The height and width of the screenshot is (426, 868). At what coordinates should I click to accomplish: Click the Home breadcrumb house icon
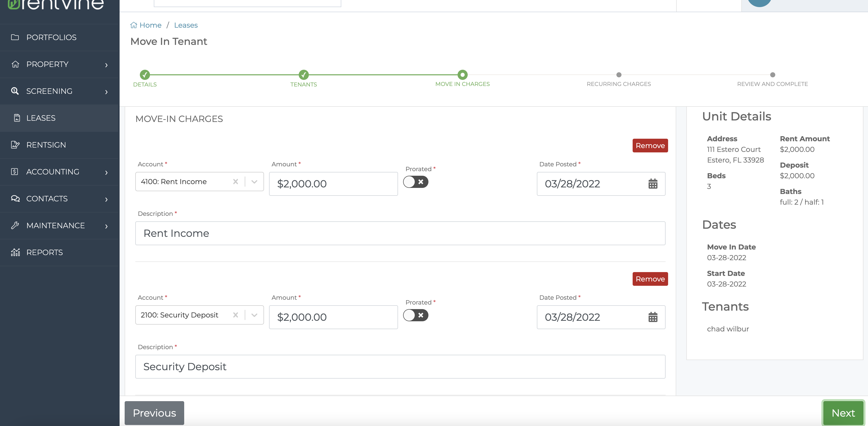click(x=134, y=25)
